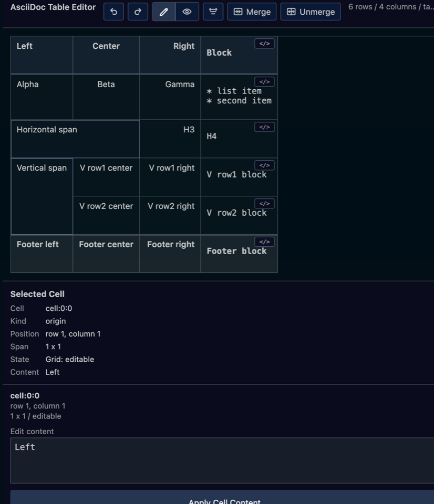
Task: Select the V row1 right cell
Action: [170, 177]
